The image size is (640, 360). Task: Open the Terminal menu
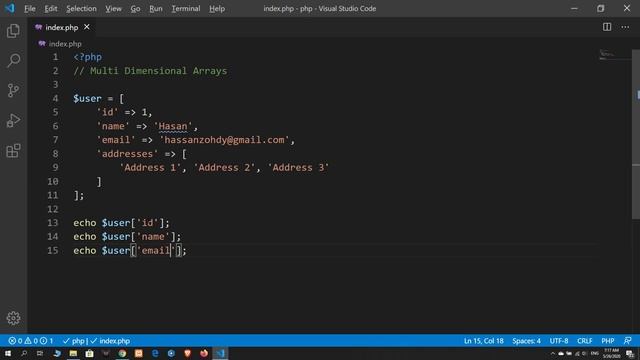pyautogui.click(x=186, y=9)
